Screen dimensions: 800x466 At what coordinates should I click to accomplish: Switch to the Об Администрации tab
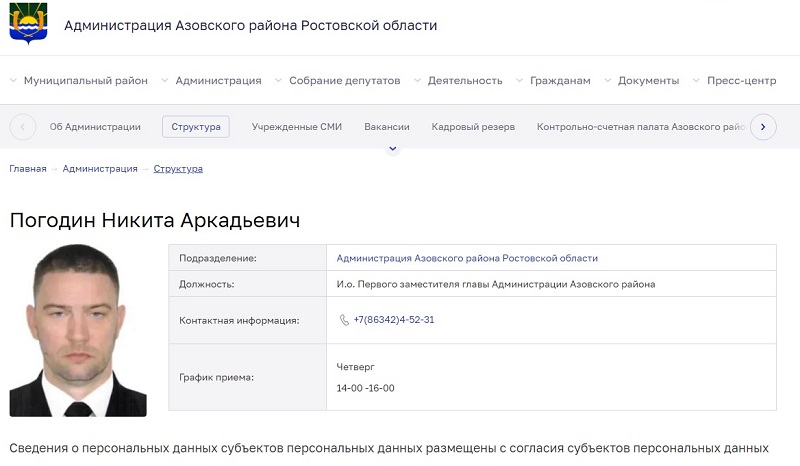[95, 127]
